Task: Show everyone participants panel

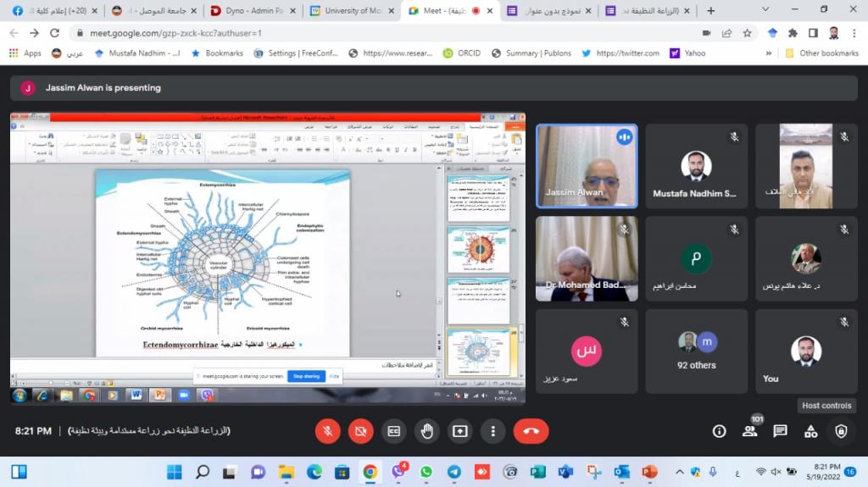Action: point(749,431)
